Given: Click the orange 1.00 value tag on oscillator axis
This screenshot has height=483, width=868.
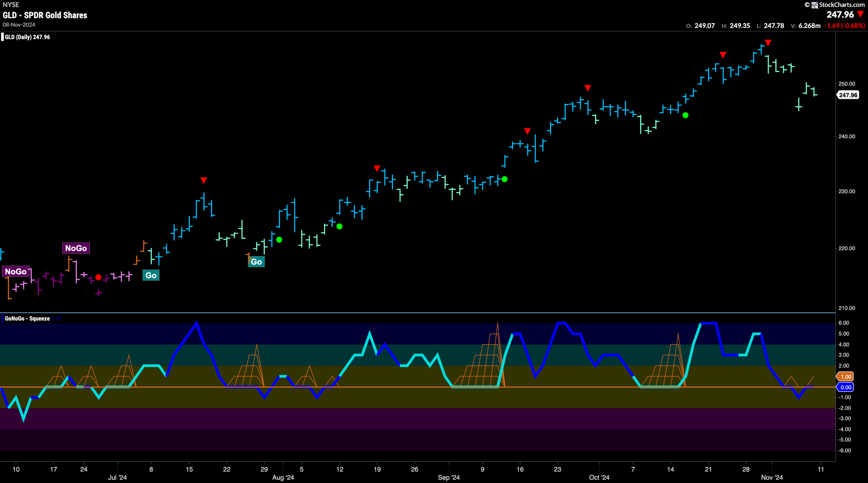Looking at the screenshot, I should pos(846,376).
